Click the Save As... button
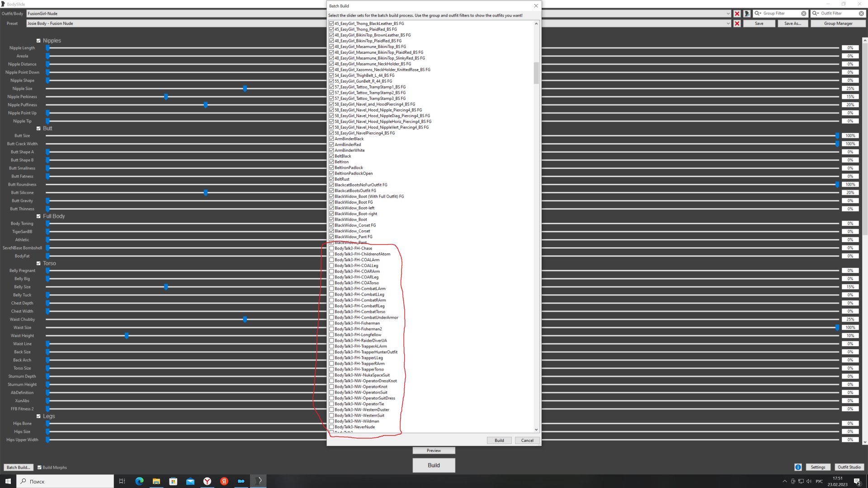Viewport: 868px width, 488px height. (792, 23)
